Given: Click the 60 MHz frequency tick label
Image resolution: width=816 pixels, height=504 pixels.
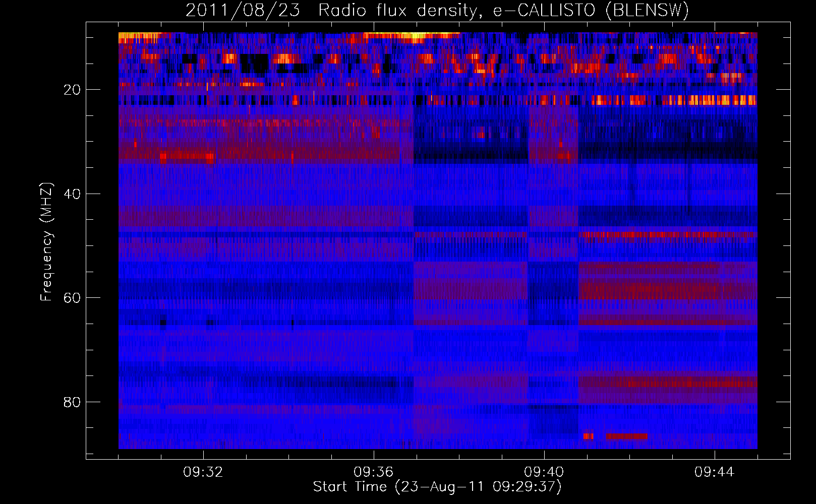Looking at the screenshot, I should [x=73, y=298].
